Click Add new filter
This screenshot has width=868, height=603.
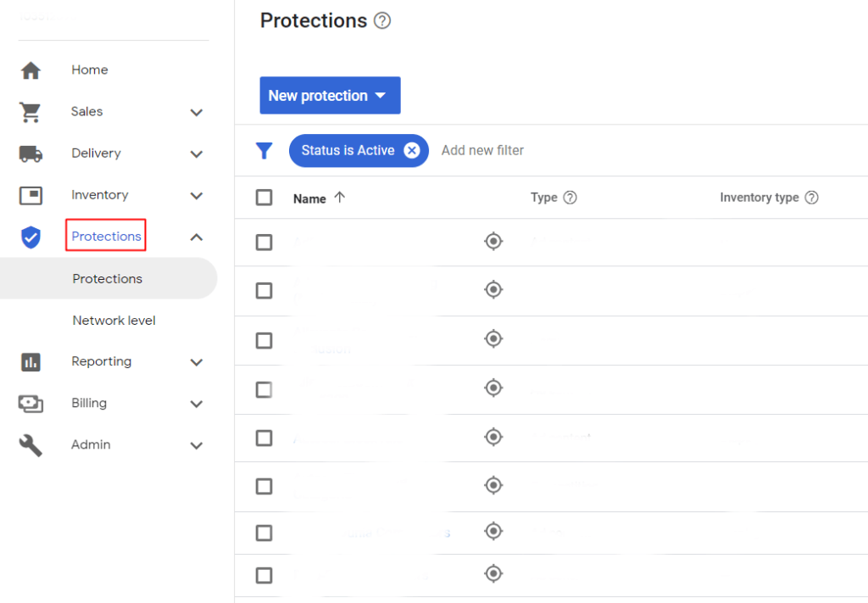(x=482, y=150)
